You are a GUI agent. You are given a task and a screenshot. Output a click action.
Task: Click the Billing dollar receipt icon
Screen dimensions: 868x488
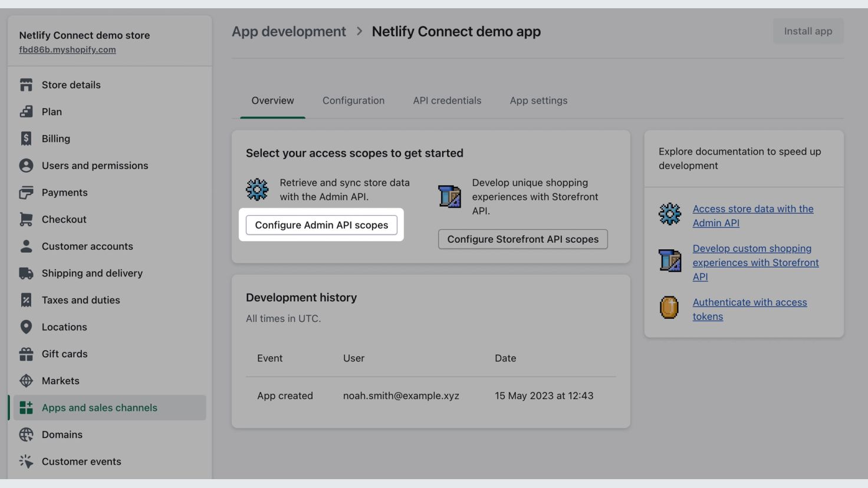click(26, 139)
